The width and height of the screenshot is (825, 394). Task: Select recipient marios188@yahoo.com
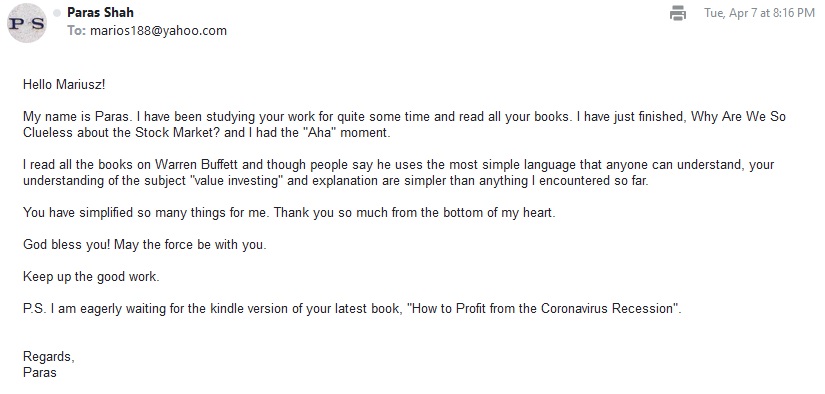[x=158, y=31]
